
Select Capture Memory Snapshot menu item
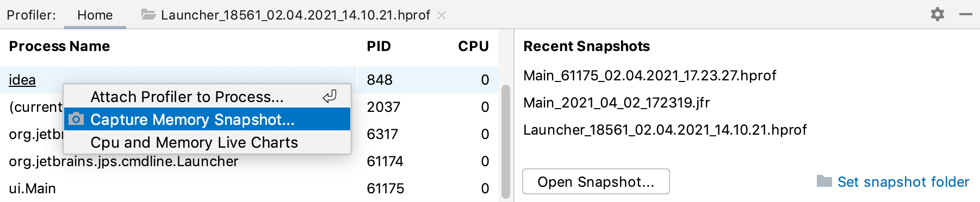pos(207,119)
